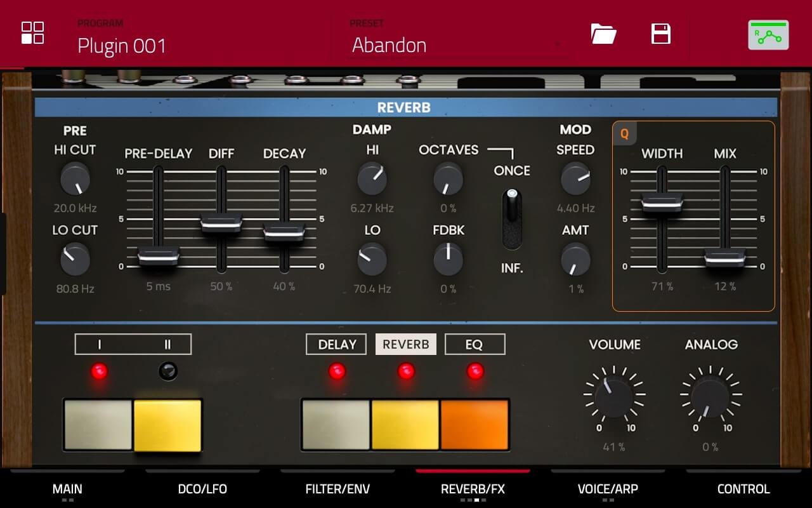This screenshot has height=508, width=812.
Task: Open the preset folder browser icon
Action: click(603, 34)
